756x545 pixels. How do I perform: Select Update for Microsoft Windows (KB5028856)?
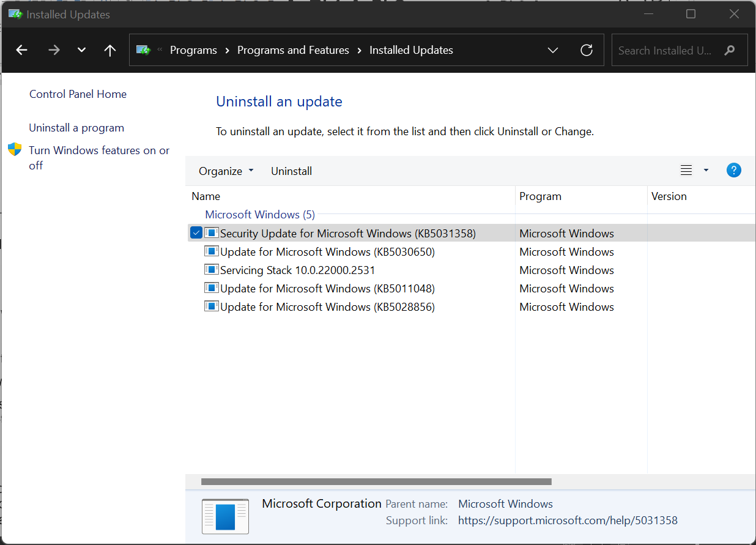point(327,306)
